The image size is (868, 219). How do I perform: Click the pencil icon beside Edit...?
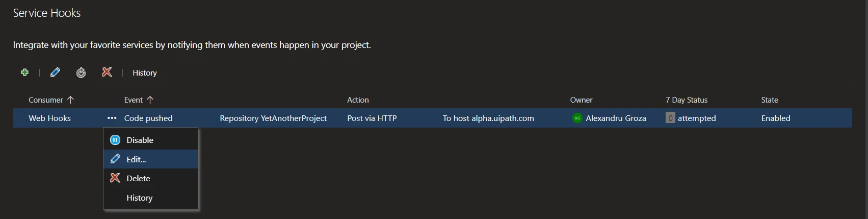coord(115,159)
